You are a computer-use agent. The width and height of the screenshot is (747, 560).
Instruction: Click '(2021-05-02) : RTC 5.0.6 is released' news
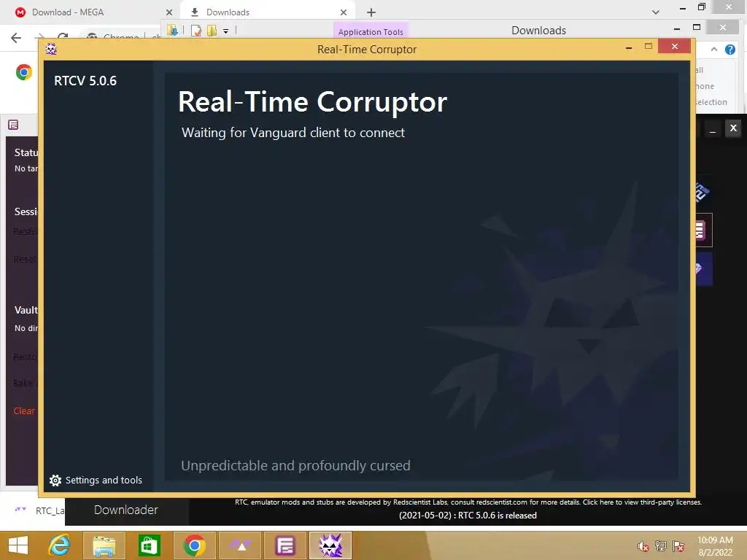click(x=468, y=516)
